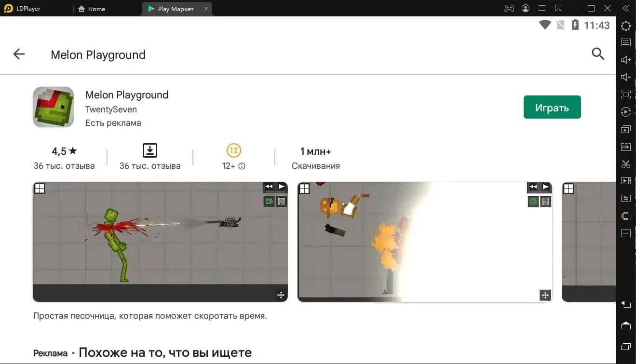
Task: Click the Android recent apps button
Action: (626, 346)
